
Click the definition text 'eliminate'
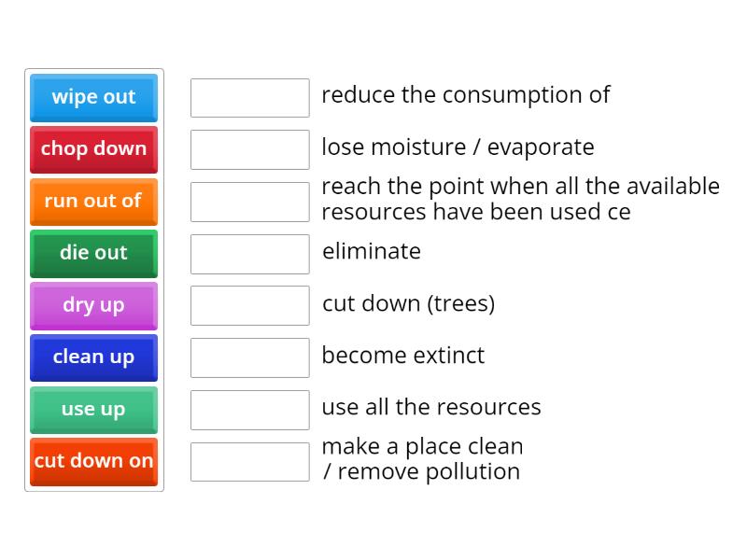[x=372, y=251]
